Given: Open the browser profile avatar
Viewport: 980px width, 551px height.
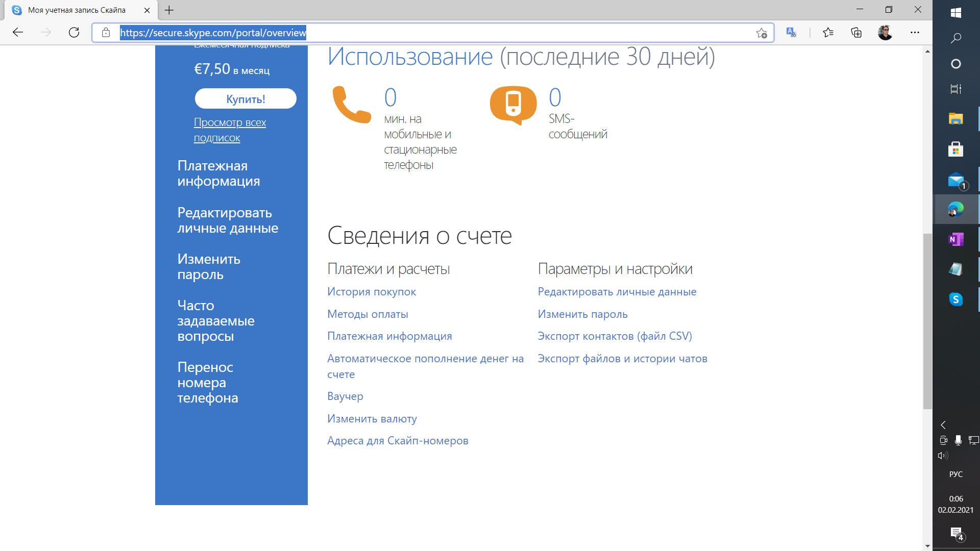Looking at the screenshot, I should [885, 33].
